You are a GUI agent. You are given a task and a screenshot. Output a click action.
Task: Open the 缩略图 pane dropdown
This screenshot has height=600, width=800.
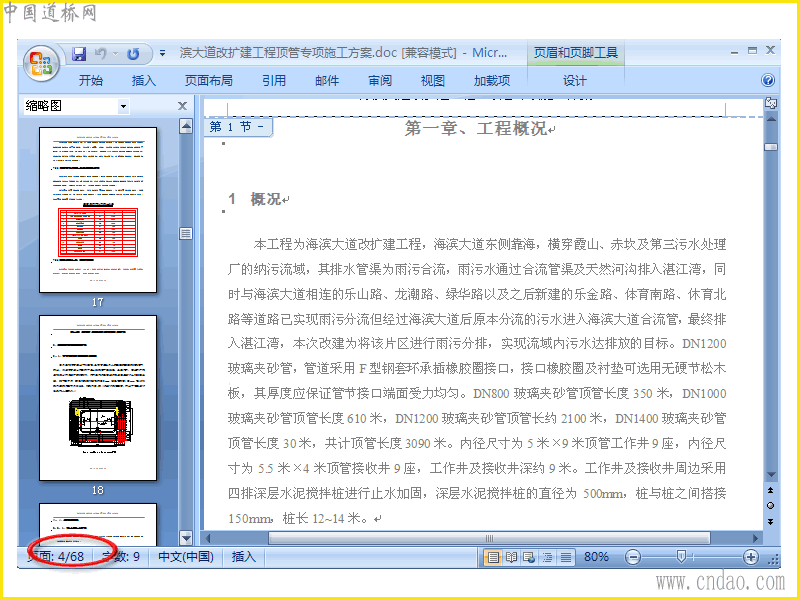[x=123, y=106]
